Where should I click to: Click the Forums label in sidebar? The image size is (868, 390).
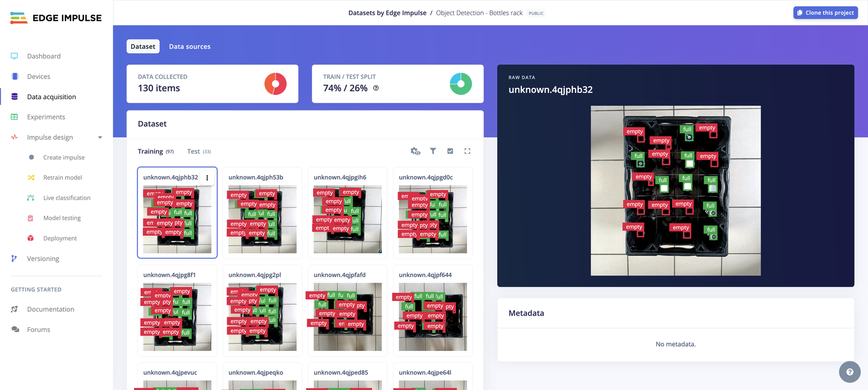(x=39, y=329)
